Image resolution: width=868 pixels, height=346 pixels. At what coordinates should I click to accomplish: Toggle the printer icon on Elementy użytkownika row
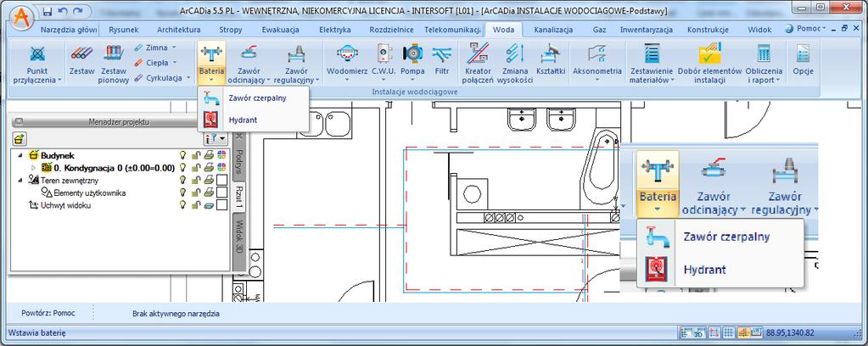(209, 193)
